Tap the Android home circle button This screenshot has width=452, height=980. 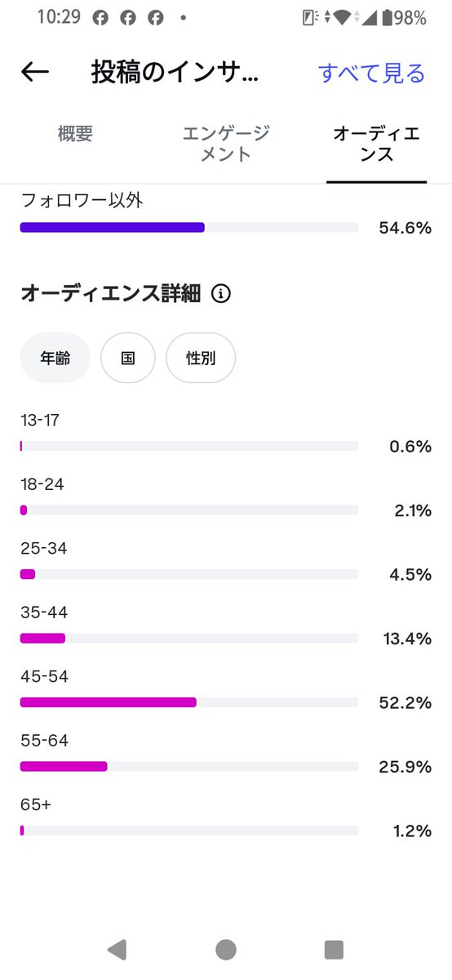pyautogui.click(x=226, y=949)
